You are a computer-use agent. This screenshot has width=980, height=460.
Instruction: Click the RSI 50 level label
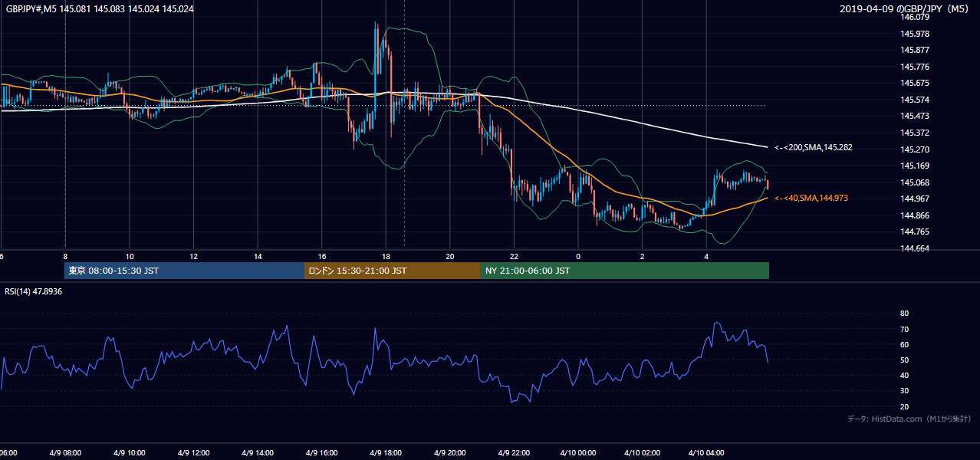click(x=904, y=360)
